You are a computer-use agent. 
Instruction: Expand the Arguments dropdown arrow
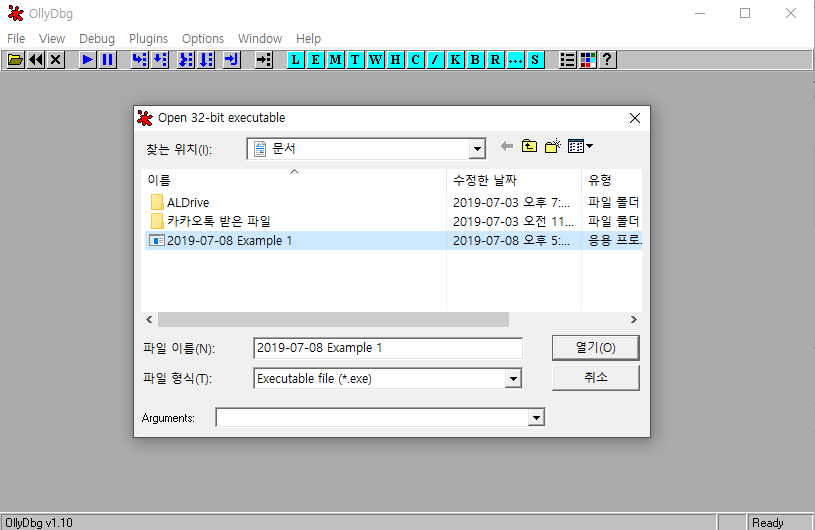click(536, 417)
